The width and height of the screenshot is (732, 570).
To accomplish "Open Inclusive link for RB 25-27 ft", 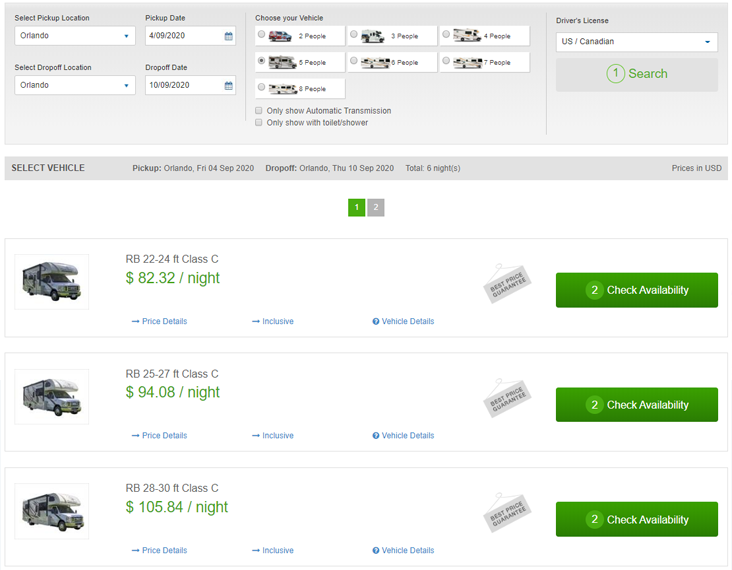I will [x=278, y=436].
